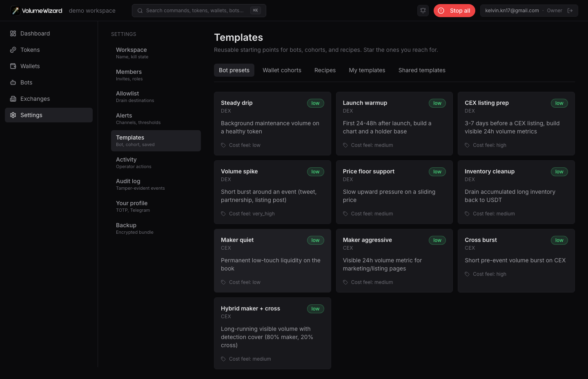Switch to the Wallet cohorts tab
The width and height of the screenshot is (588, 379).
282,70
